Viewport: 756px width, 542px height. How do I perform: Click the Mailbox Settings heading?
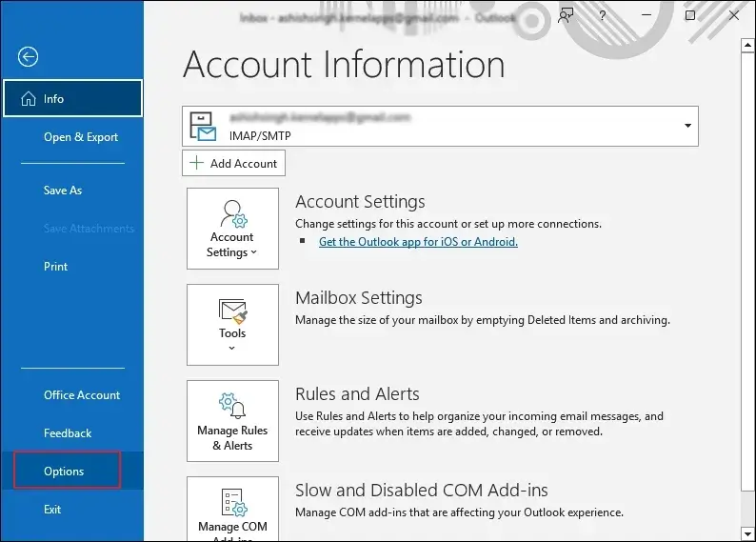359,297
